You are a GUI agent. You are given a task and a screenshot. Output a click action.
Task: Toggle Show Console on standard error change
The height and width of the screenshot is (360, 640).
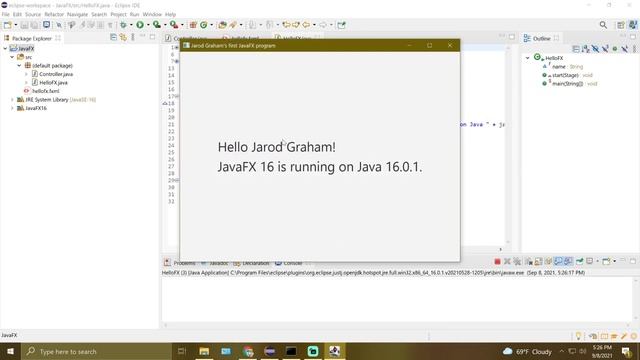click(568, 261)
